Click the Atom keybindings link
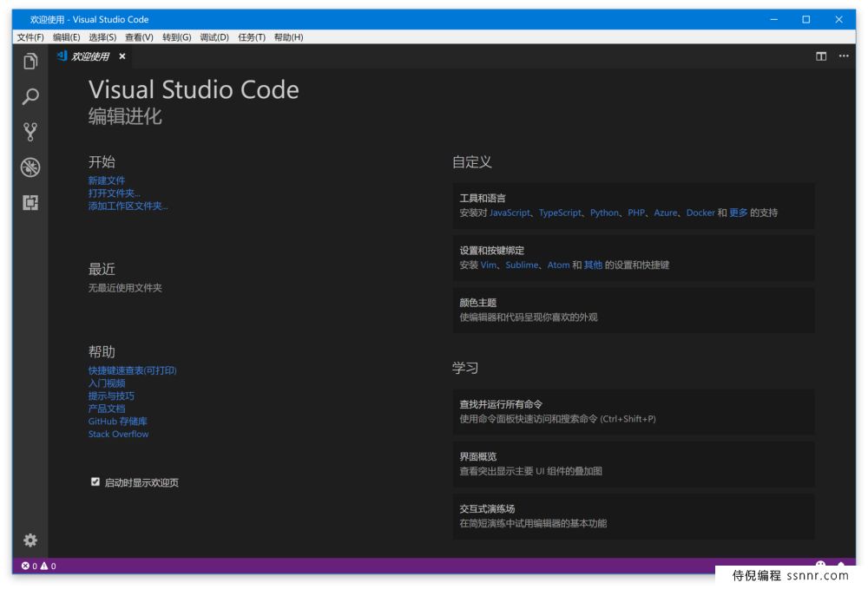The height and width of the screenshot is (589, 868). click(x=558, y=265)
